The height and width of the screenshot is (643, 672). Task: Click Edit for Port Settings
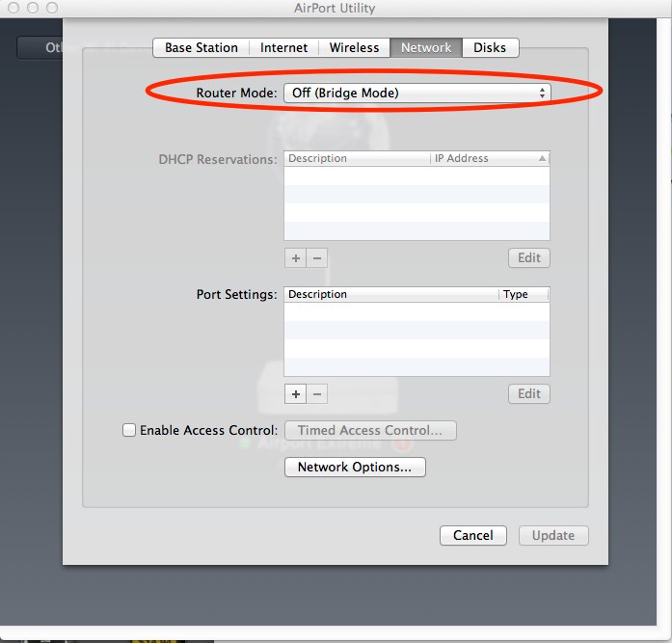pos(529,393)
